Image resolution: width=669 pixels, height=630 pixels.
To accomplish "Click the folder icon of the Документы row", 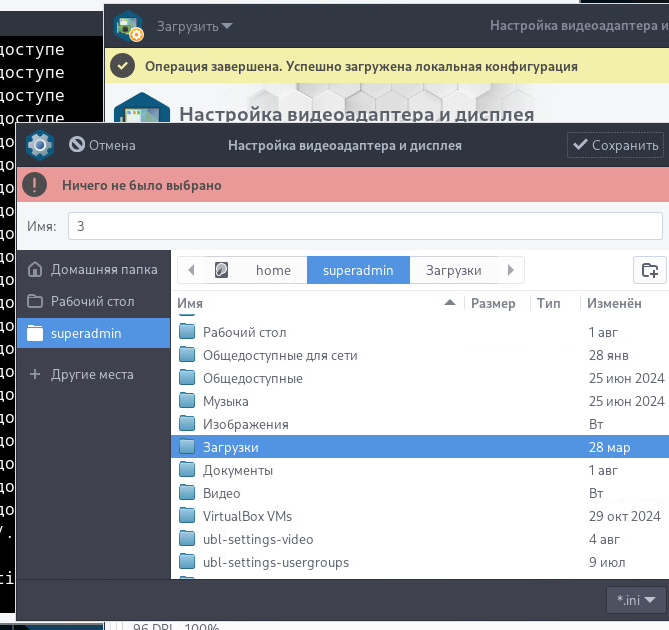I will [187, 470].
